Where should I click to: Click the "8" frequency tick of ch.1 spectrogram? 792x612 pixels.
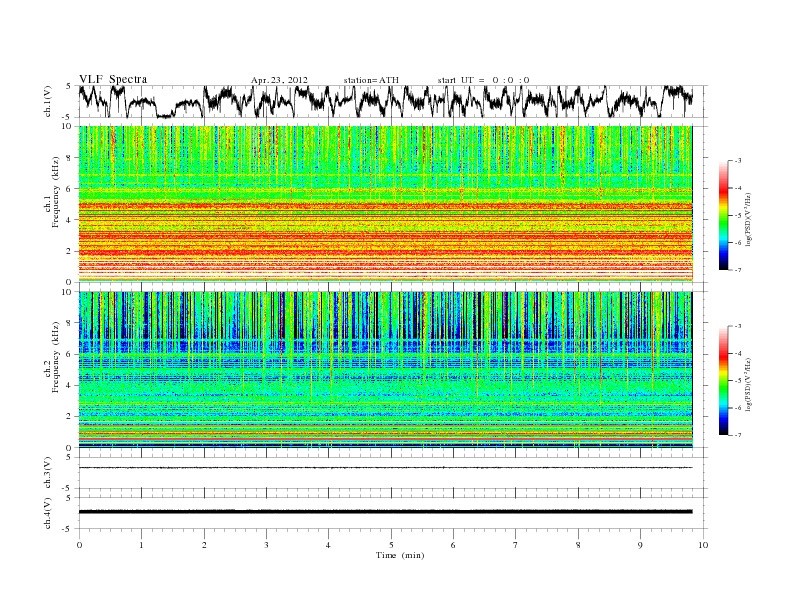[69, 158]
